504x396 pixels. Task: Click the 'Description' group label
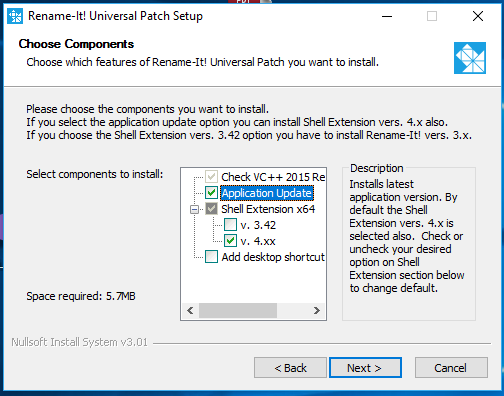click(x=377, y=168)
